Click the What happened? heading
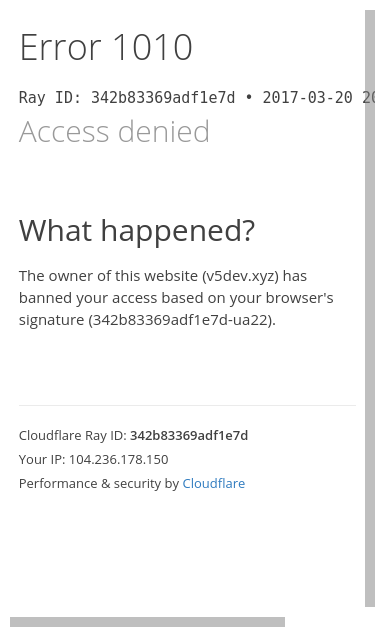 coord(137,230)
